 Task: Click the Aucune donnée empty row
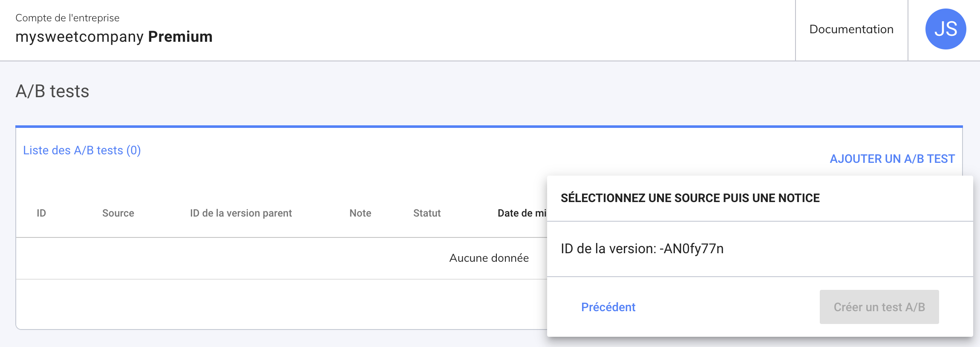click(x=489, y=258)
